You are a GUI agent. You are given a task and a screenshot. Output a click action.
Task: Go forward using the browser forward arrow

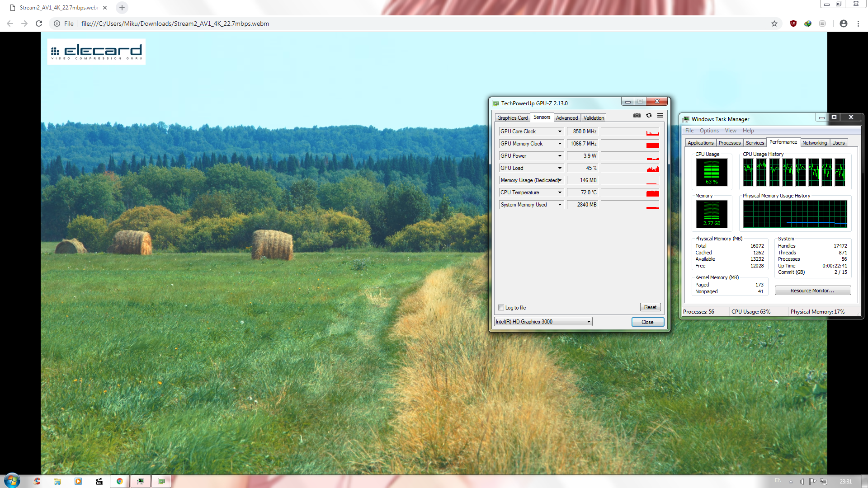tap(24, 23)
